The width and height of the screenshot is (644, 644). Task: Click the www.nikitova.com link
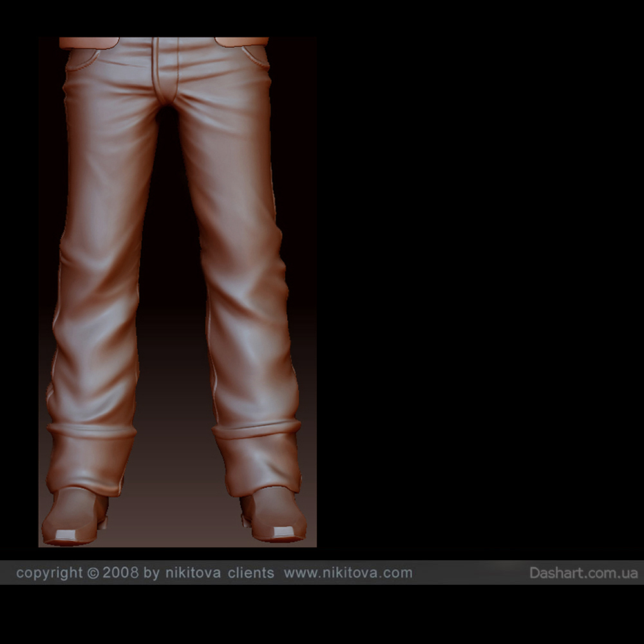click(x=348, y=573)
